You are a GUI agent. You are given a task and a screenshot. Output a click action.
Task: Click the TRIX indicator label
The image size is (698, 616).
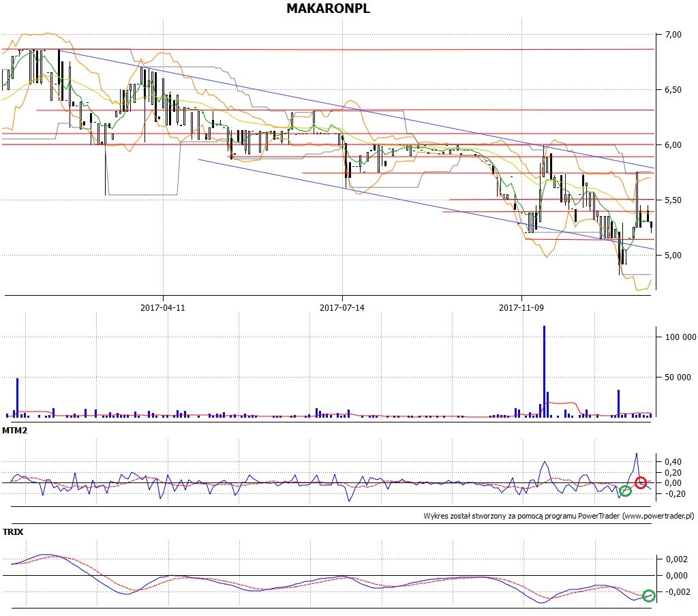point(13,532)
